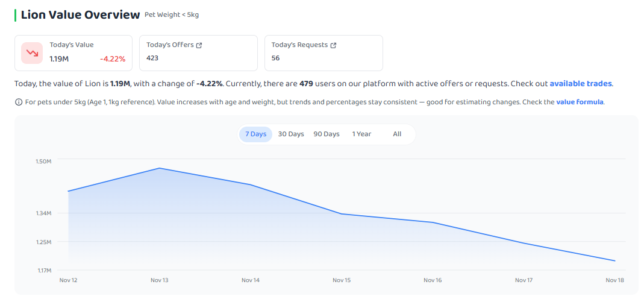Viewport: 644px width, 299px height.
Task: Click the -4.22% change value
Action: 113,59
